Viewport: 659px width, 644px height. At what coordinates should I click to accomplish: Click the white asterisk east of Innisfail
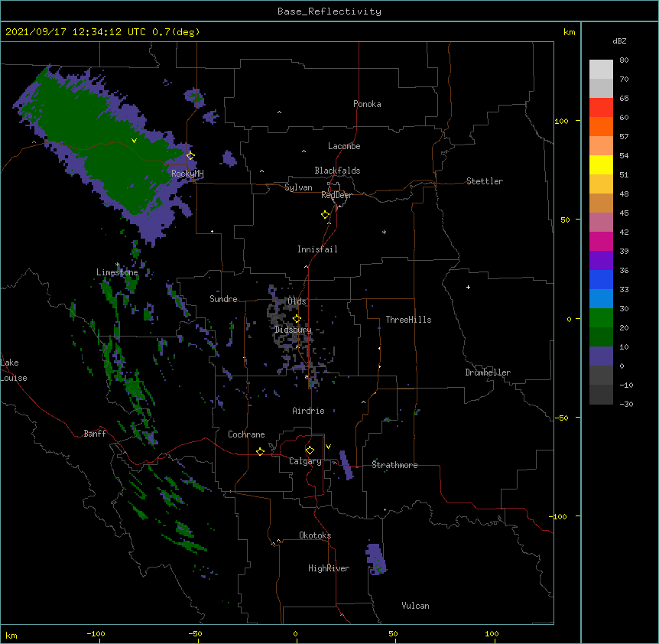[x=384, y=232]
